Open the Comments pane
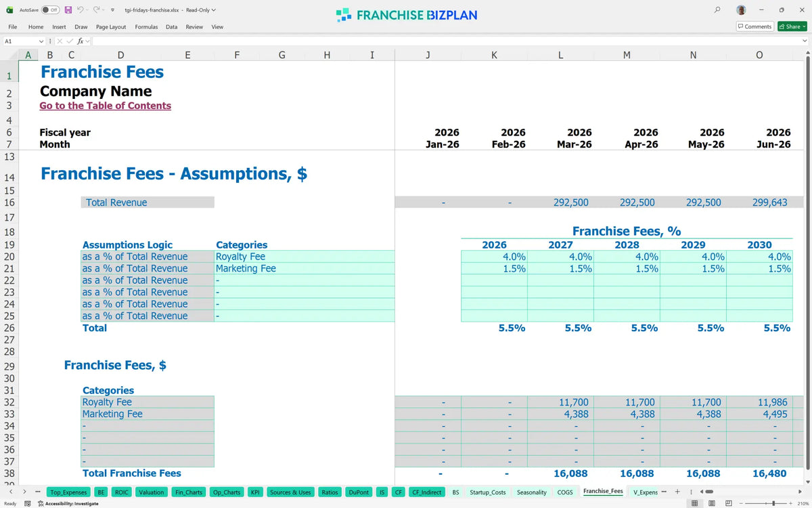 pyautogui.click(x=754, y=26)
